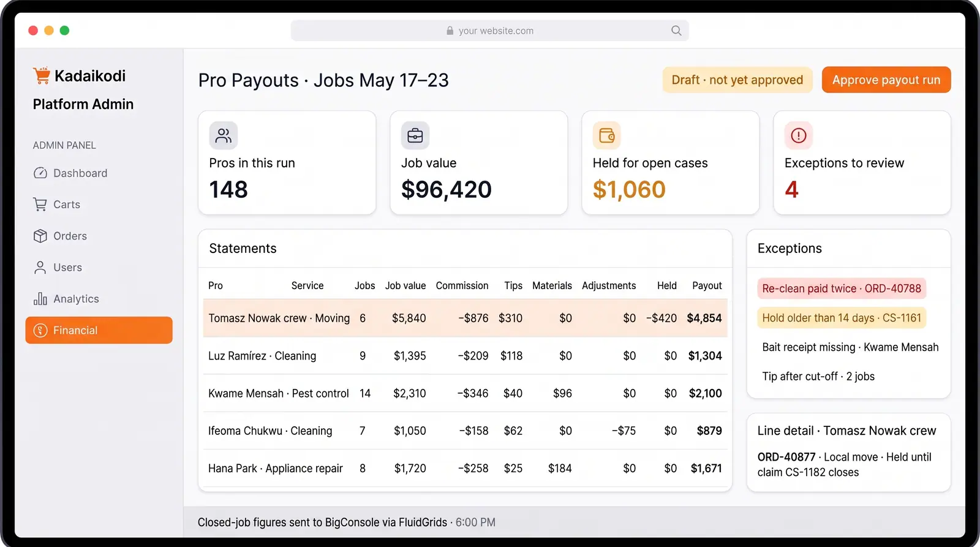The width and height of the screenshot is (980, 547).
Task: Click the −$876 commission value
Action: (x=473, y=318)
